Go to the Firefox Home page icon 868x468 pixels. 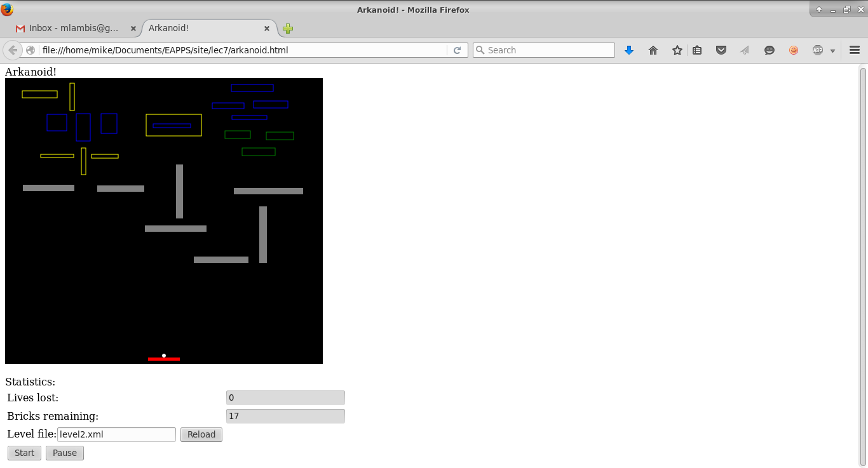click(x=653, y=50)
